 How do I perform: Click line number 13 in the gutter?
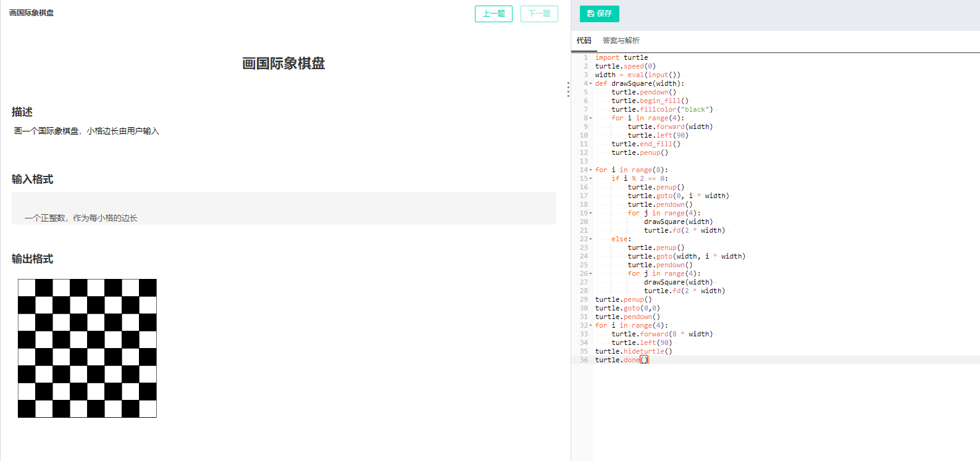(x=584, y=161)
